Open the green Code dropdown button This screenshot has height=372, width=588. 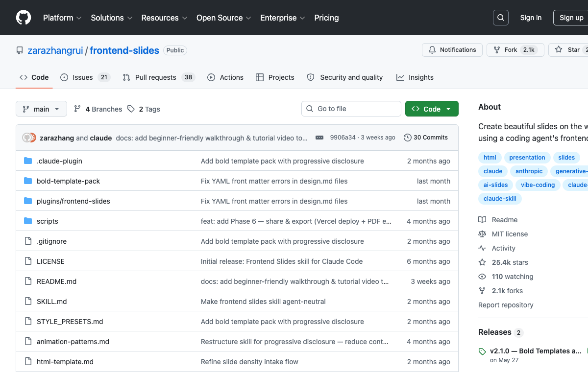click(432, 109)
